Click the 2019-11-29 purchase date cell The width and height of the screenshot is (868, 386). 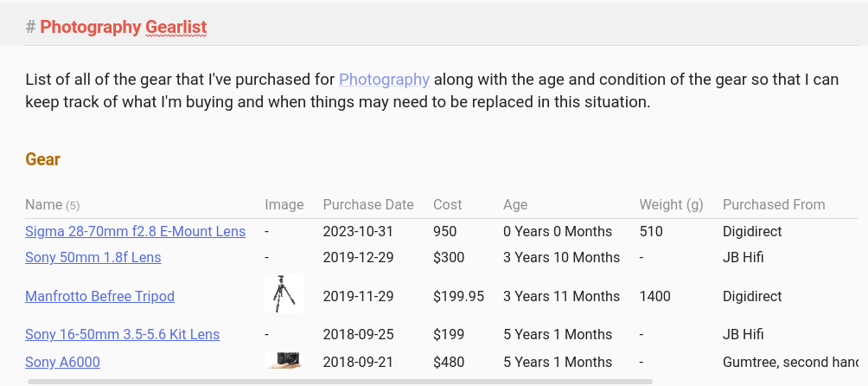[358, 296]
